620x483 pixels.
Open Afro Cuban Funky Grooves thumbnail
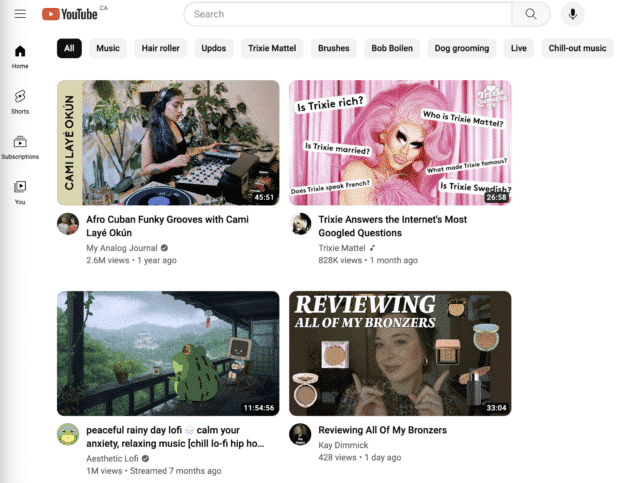pyautogui.click(x=168, y=143)
